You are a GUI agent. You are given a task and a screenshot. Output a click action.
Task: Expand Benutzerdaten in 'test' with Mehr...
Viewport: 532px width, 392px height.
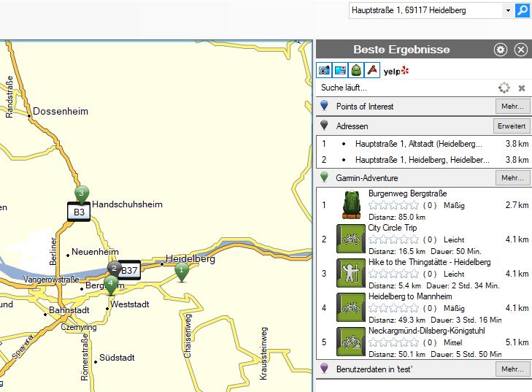pos(513,369)
